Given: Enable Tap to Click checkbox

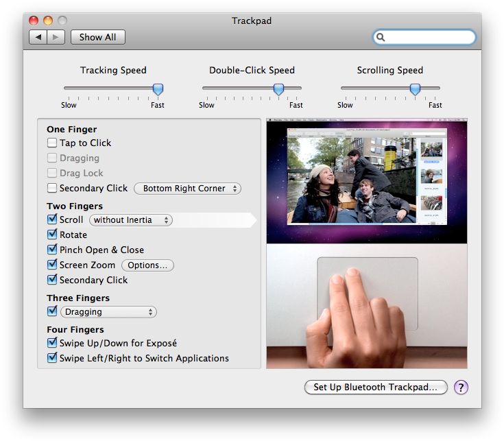Looking at the screenshot, I should [x=52, y=143].
